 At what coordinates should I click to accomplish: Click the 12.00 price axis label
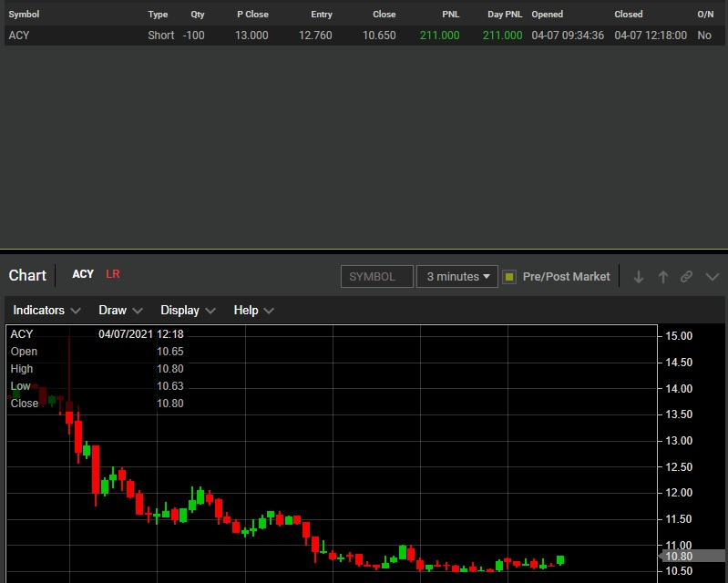[x=679, y=493]
